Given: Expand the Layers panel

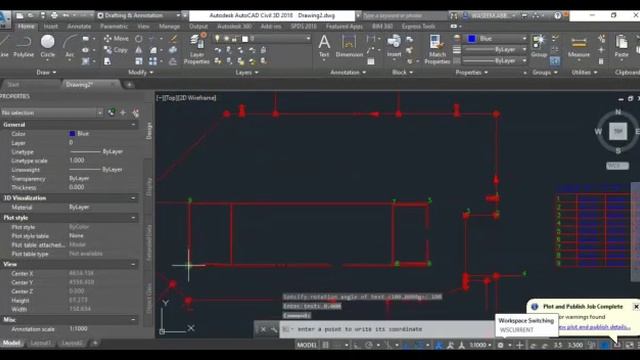Looking at the screenshot, I should click(247, 72).
